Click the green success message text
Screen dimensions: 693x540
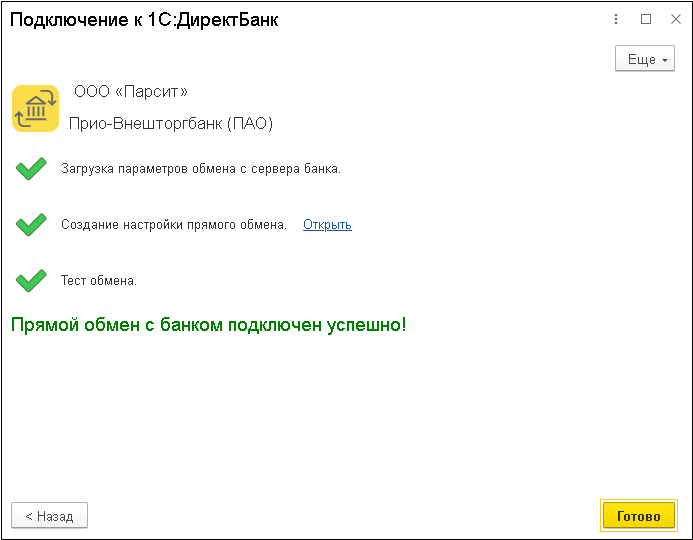tap(208, 325)
